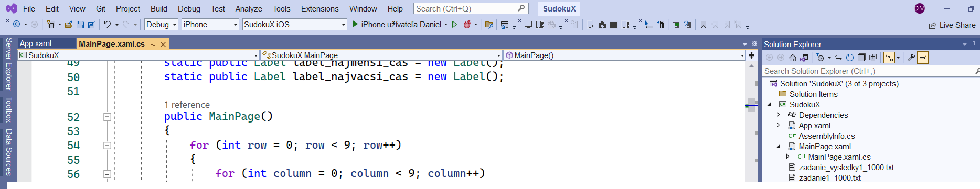The image size is (980, 189).
Task: Open the Toolbox side tab
Action: point(8,109)
